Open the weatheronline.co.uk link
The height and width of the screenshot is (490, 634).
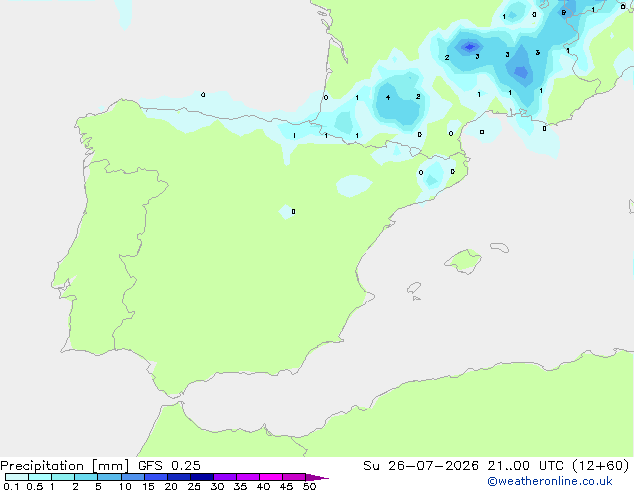[x=550, y=481]
